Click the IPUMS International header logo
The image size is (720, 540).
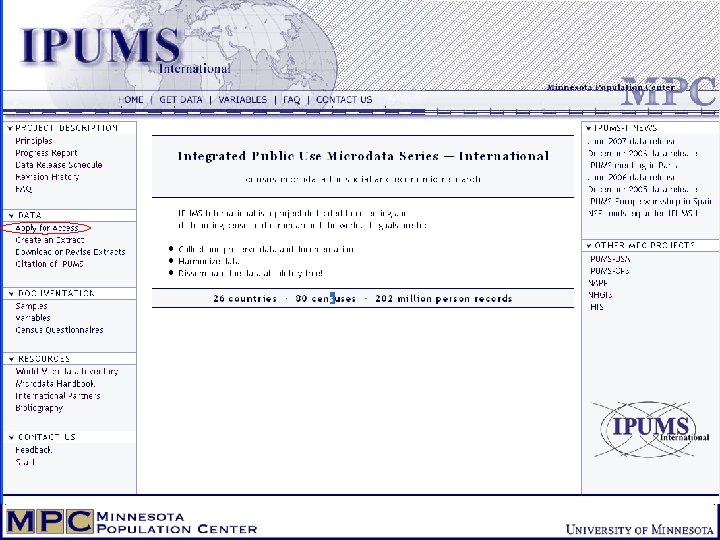click(124, 51)
